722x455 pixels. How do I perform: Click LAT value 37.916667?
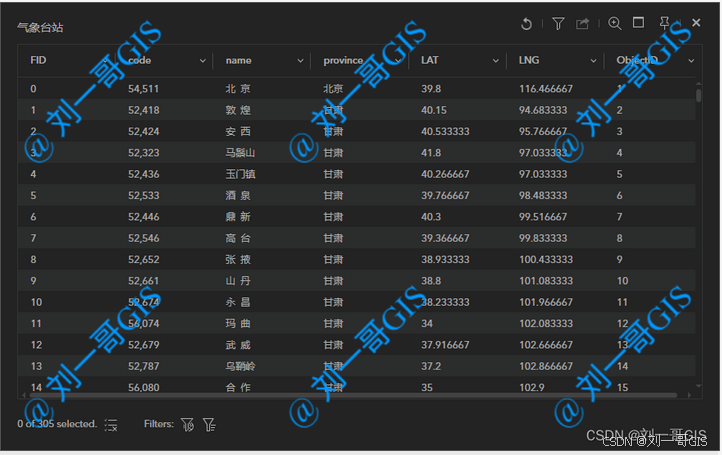[445, 345]
